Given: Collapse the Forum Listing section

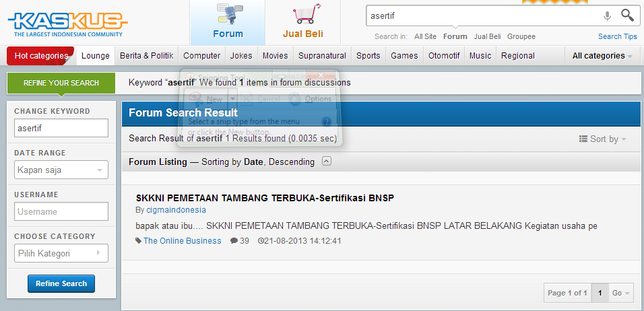Looking at the screenshot, I should pyautogui.click(x=327, y=162).
